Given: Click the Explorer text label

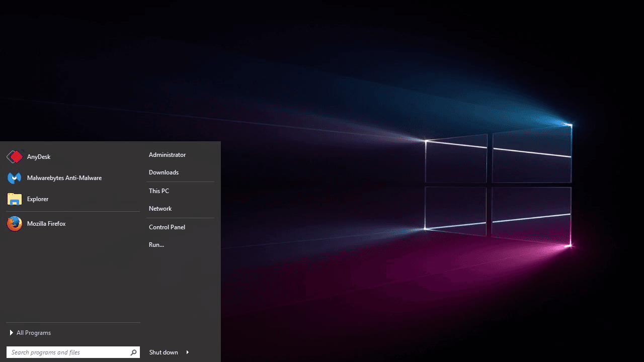Looking at the screenshot, I should (38, 199).
